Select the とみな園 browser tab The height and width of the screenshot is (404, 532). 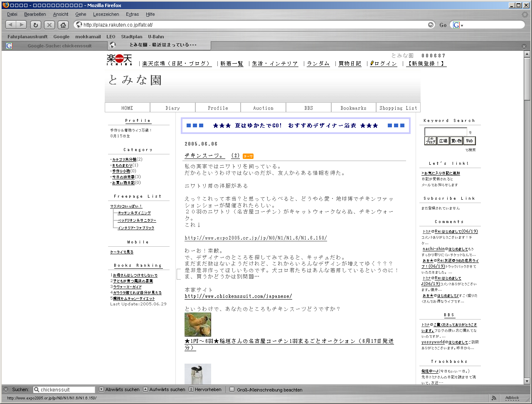click(159, 45)
